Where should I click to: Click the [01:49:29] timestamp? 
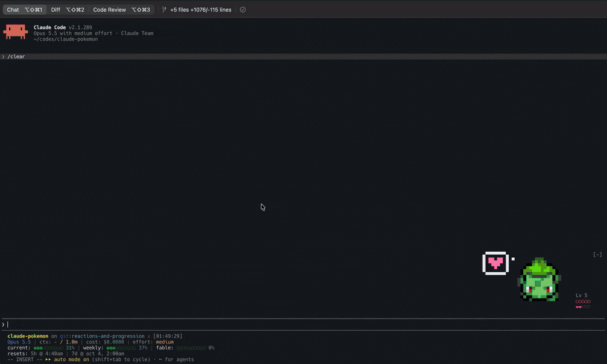[x=168, y=336]
